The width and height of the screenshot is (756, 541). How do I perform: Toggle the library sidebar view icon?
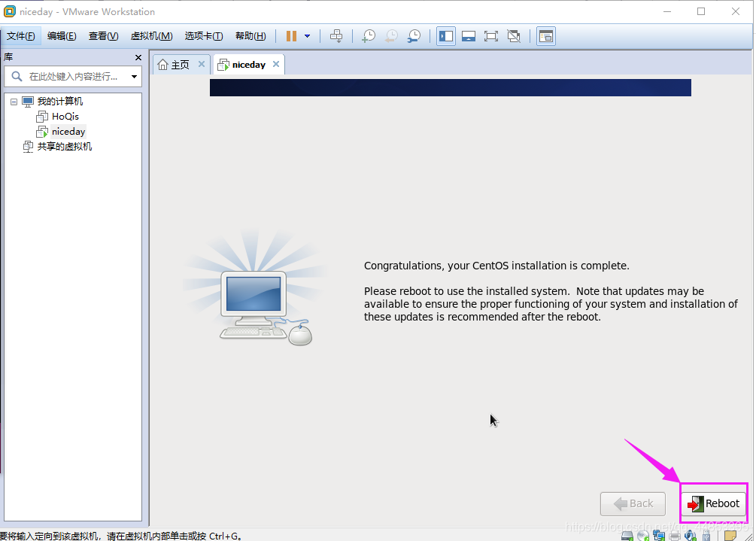(x=446, y=36)
